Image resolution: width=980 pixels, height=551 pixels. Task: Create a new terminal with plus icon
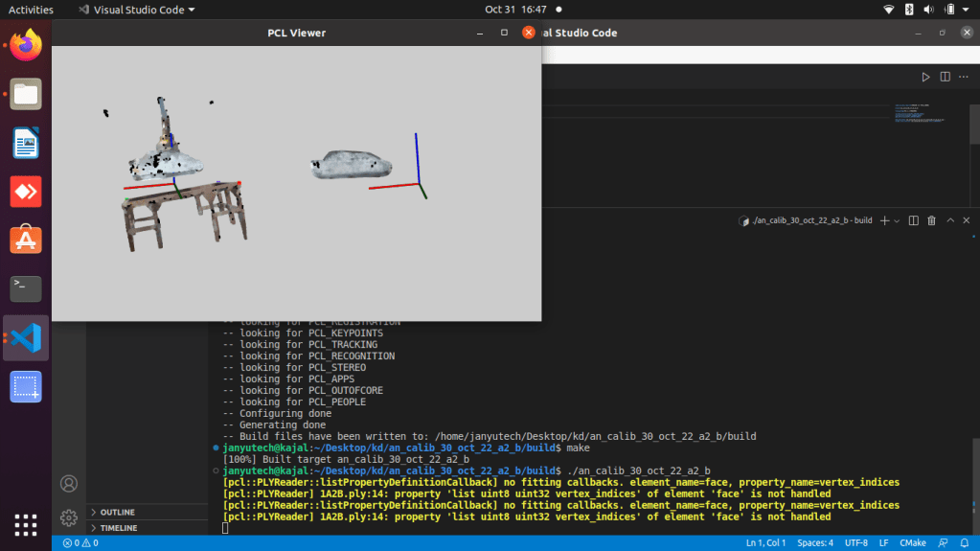884,220
